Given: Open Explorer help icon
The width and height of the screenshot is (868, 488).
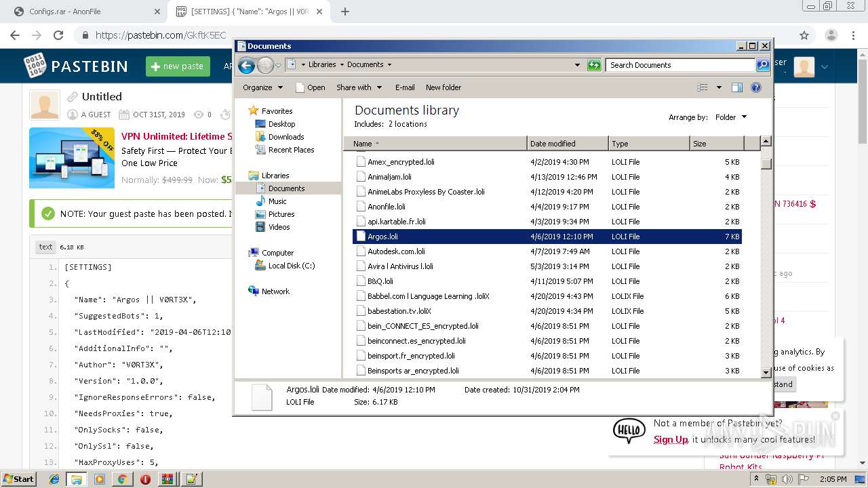Looking at the screenshot, I should click(x=756, y=87).
